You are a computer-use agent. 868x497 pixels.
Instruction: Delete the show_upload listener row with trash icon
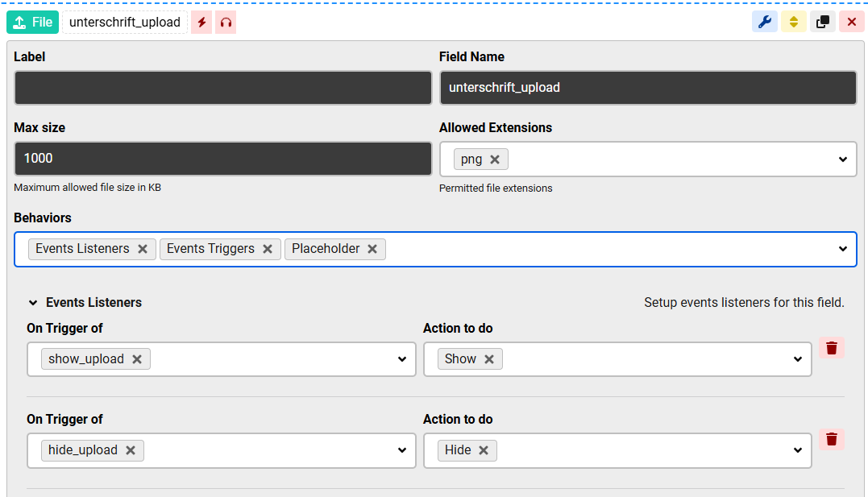coord(832,348)
